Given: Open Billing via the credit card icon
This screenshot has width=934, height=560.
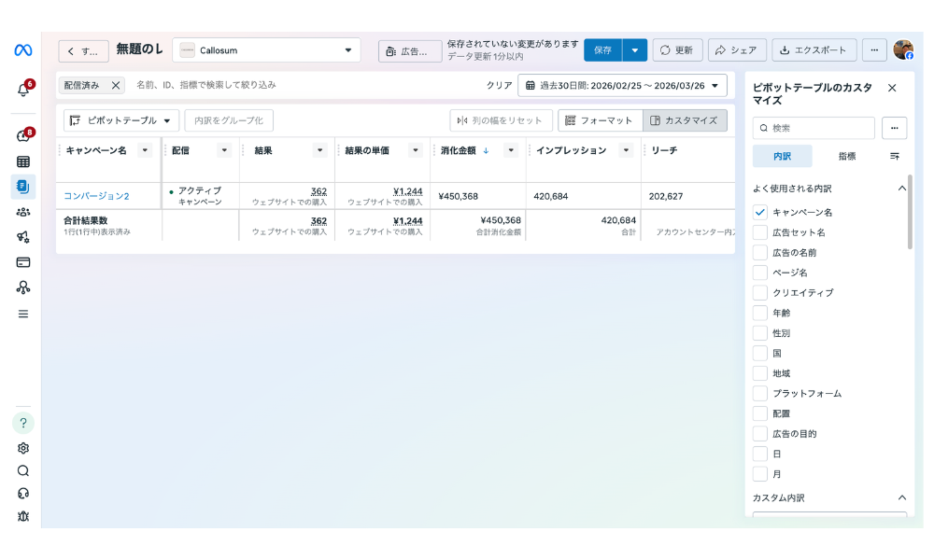Looking at the screenshot, I should [21, 262].
